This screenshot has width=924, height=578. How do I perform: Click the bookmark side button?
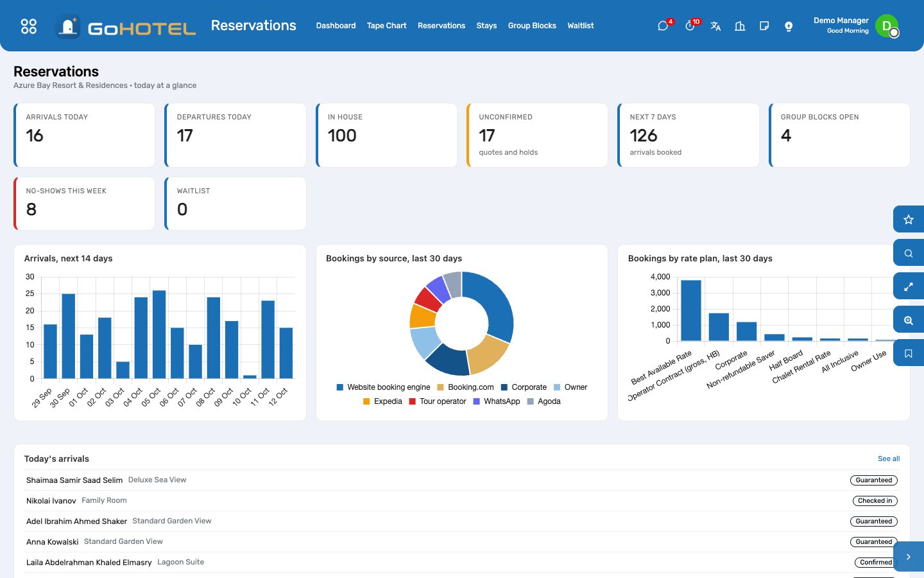click(x=909, y=353)
